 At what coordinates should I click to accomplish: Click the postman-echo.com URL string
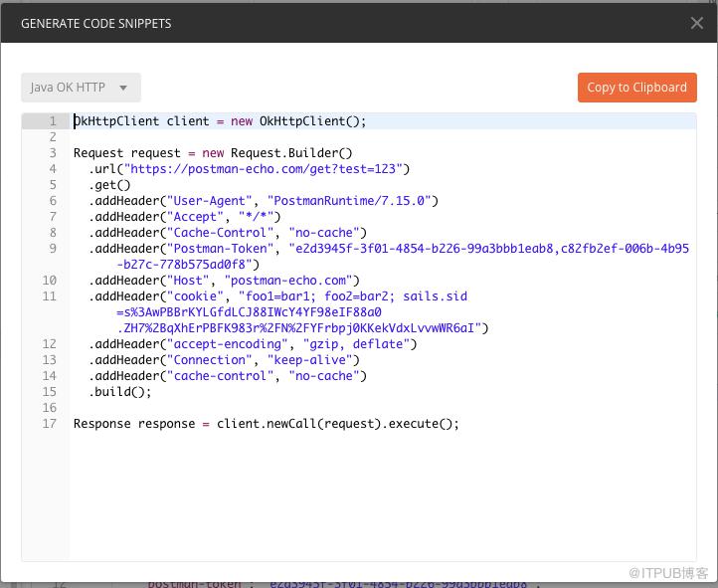(263, 169)
